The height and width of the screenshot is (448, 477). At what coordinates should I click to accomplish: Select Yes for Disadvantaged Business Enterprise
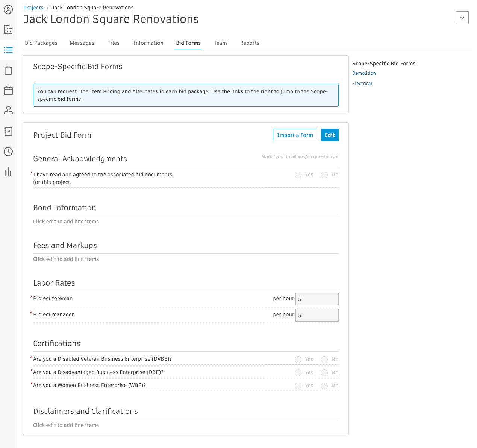point(298,373)
